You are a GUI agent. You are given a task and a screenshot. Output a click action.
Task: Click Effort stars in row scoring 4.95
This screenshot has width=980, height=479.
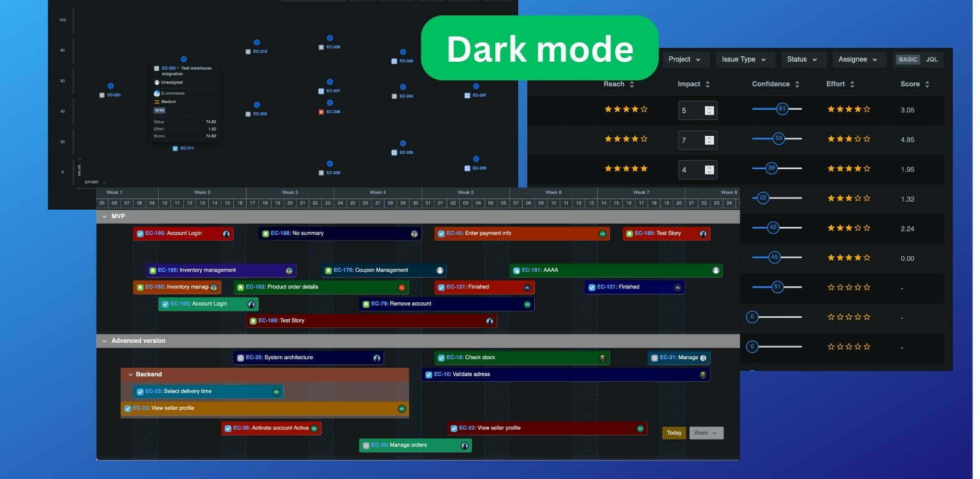pyautogui.click(x=848, y=139)
